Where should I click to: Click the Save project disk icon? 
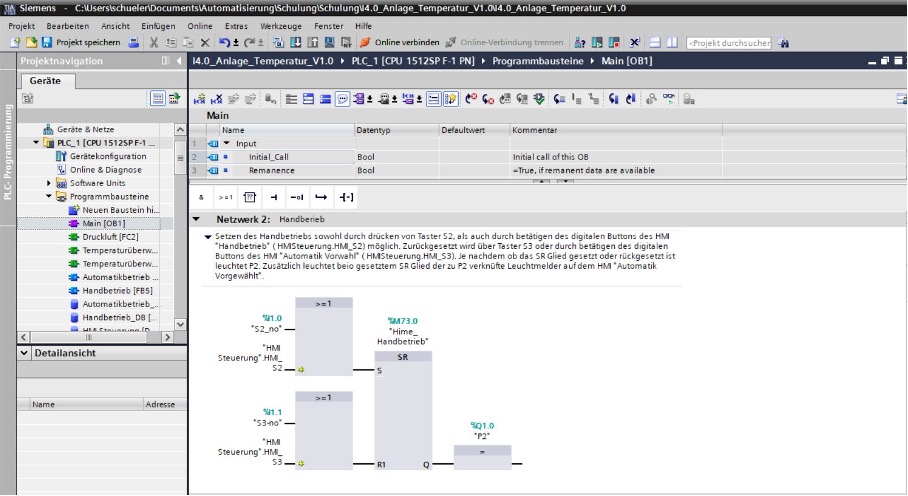(x=47, y=43)
